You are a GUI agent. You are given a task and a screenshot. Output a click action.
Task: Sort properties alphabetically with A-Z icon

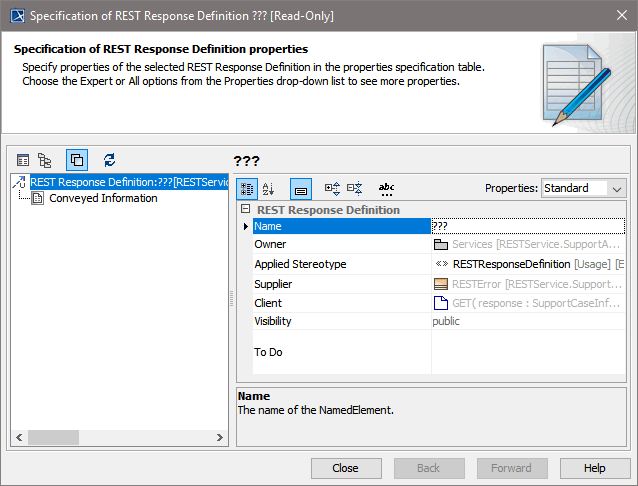(x=268, y=188)
